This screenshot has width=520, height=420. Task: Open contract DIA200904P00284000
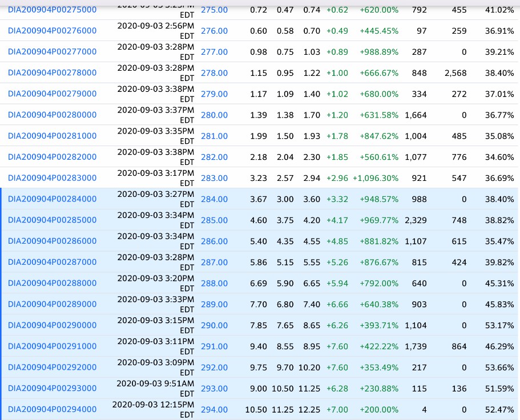coord(52,199)
